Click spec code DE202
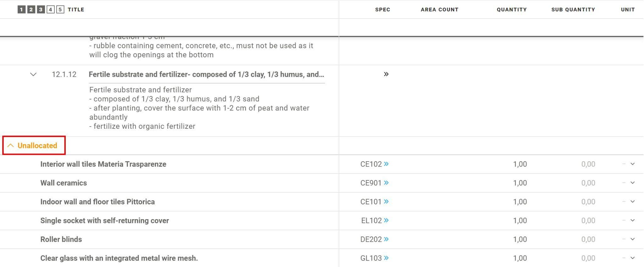Viewport: 644px width, 267px height. point(371,239)
